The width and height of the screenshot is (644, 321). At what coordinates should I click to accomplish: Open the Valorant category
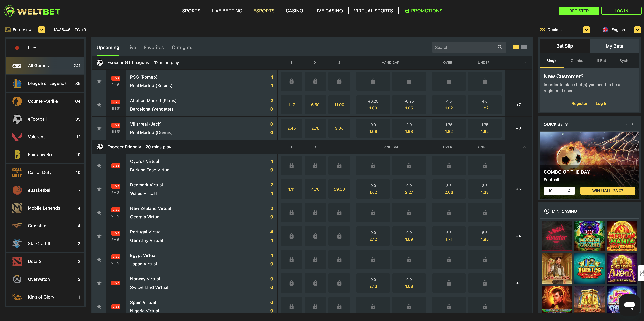[x=45, y=137]
